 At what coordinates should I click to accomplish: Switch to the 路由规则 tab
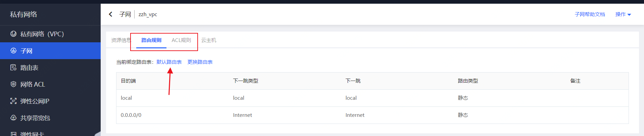151,40
